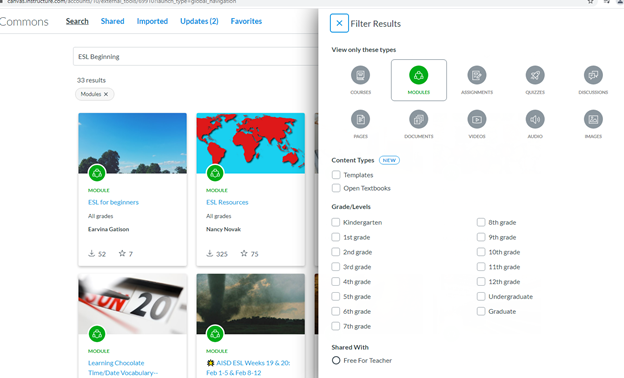The image size is (624, 378).
Task: Click download count icon on ESL for beginners
Action: [92, 253]
